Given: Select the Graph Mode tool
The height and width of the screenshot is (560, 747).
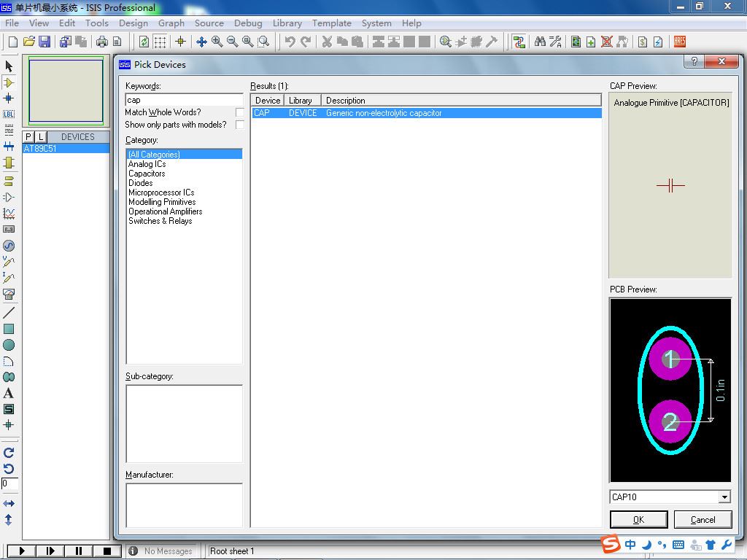Looking at the screenshot, I should point(9,213).
